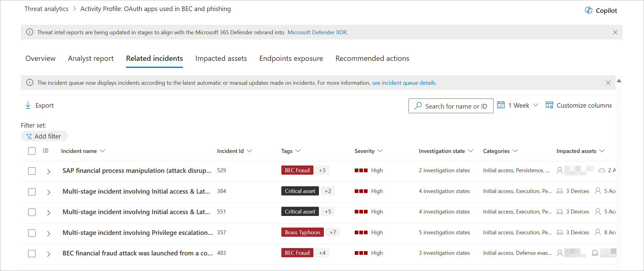Click the Customize columns icon
This screenshot has height=271, width=644.
coord(549,106)
